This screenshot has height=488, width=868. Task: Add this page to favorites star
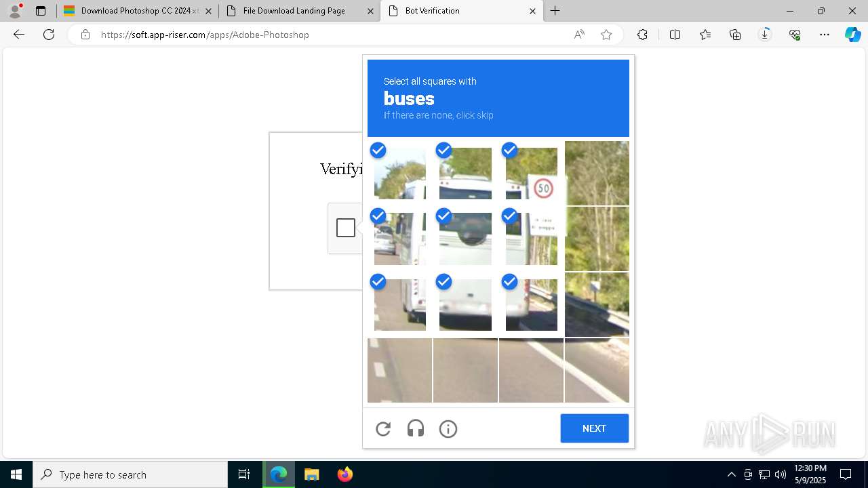606,35
